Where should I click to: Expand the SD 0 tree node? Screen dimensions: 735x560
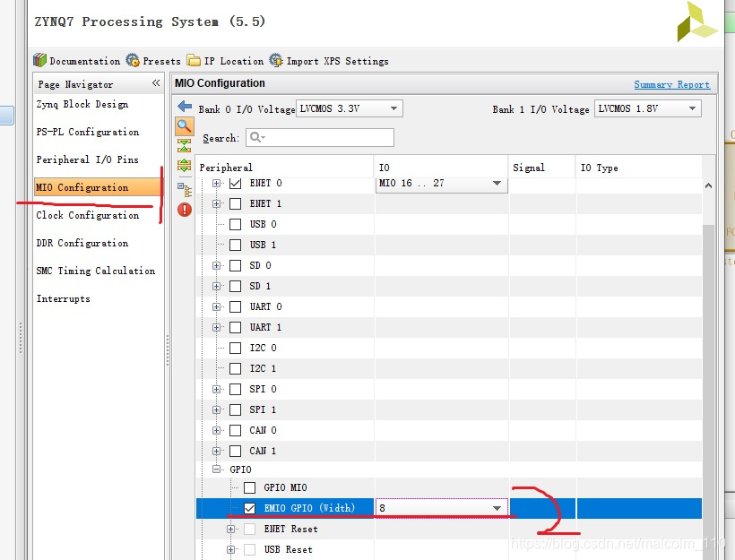click(x=216, y=265)
